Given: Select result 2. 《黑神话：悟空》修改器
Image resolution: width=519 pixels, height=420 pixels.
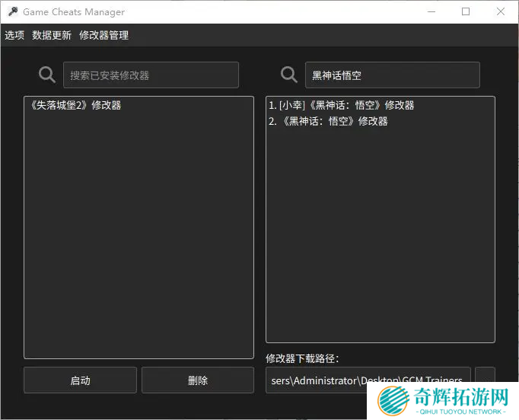Looking at the screenshot, I should click(328, 121).
